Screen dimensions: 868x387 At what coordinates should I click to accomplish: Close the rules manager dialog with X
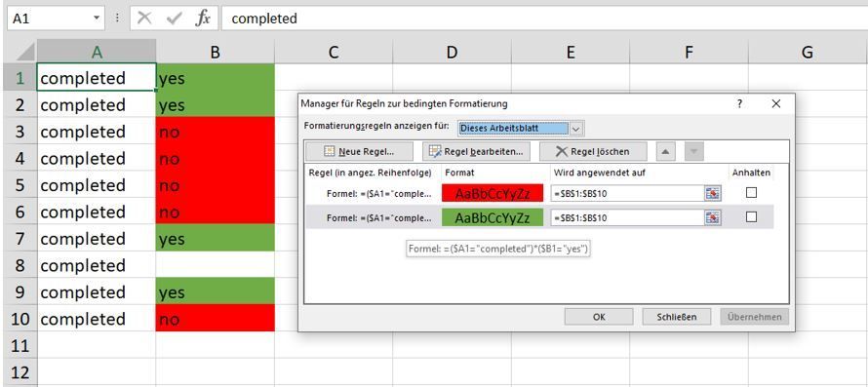(x=776, y=103)
